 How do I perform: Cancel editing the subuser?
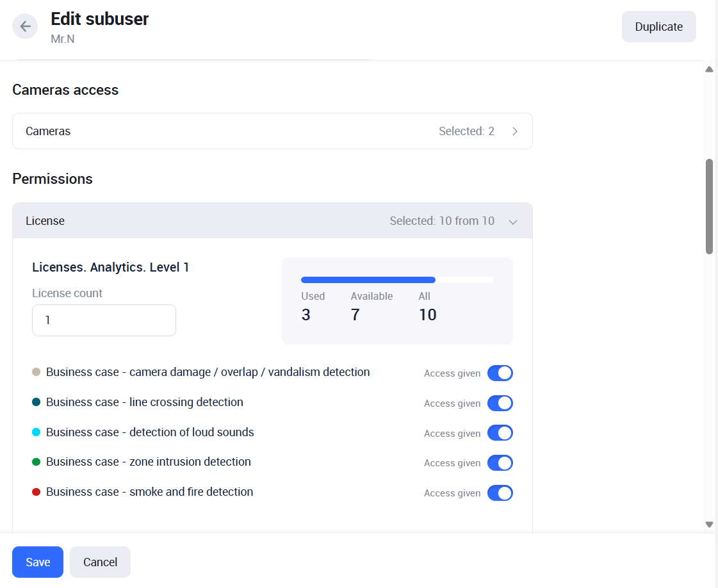pos(100,562)
